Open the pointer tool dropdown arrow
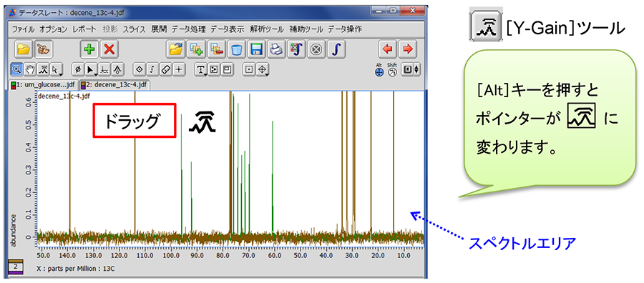 click(60, 74)
